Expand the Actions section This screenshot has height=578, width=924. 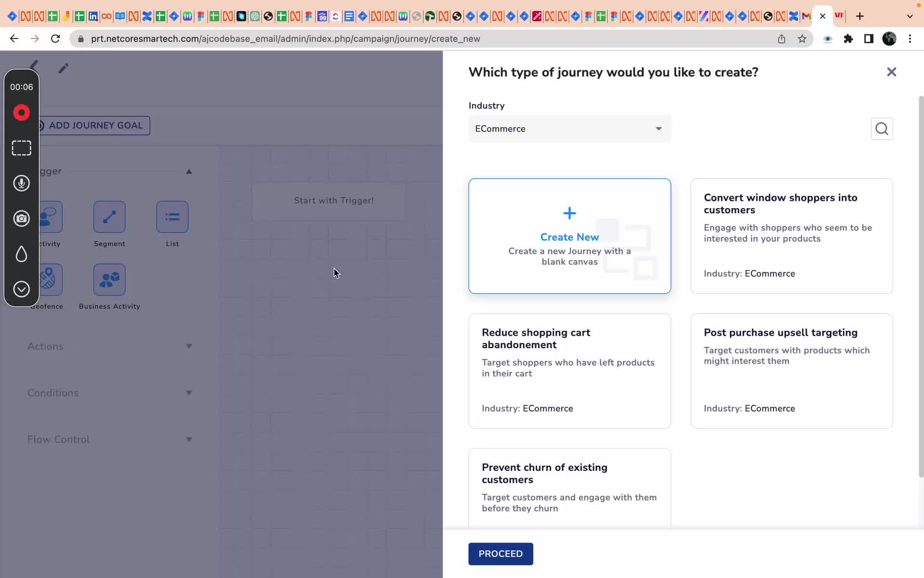pyautogui.click(x=189, y=346)
